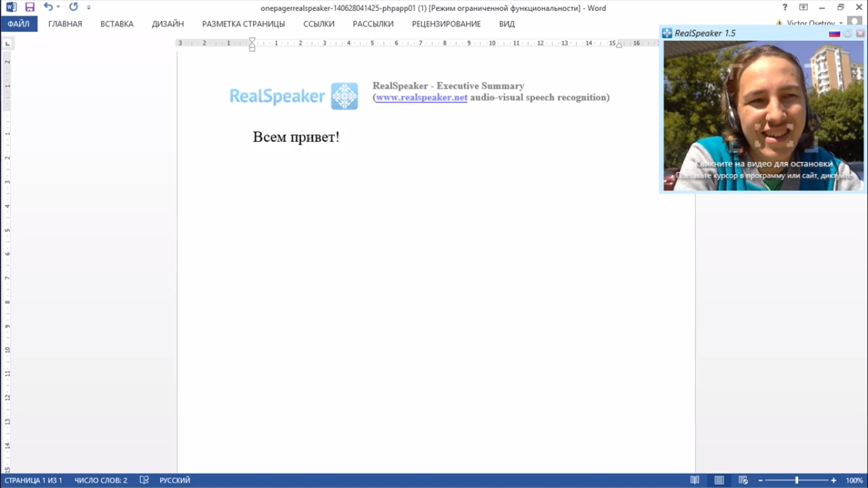Viewport: 868px width, 488px height.
Task: Open Ribbon Display Options
Action: pos(804,8)
